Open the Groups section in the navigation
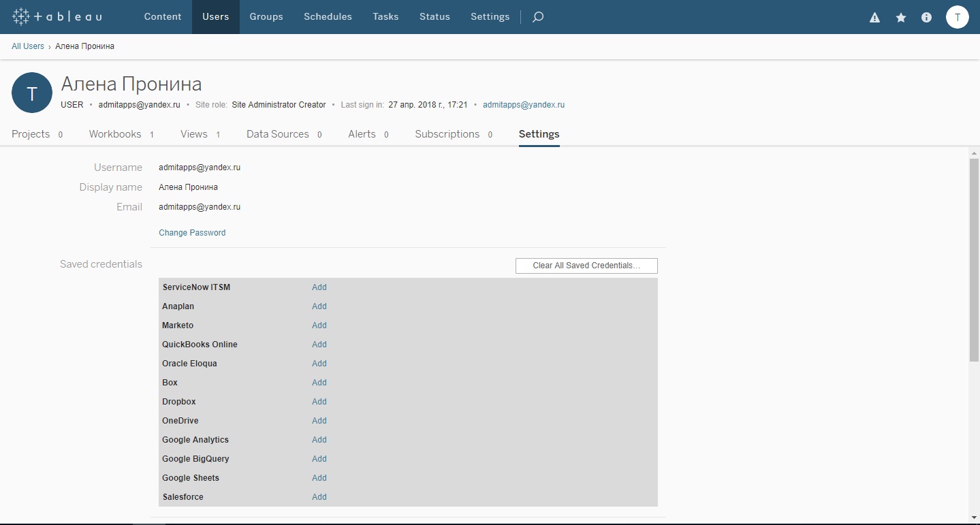980x525 pixels. point(266,16)
